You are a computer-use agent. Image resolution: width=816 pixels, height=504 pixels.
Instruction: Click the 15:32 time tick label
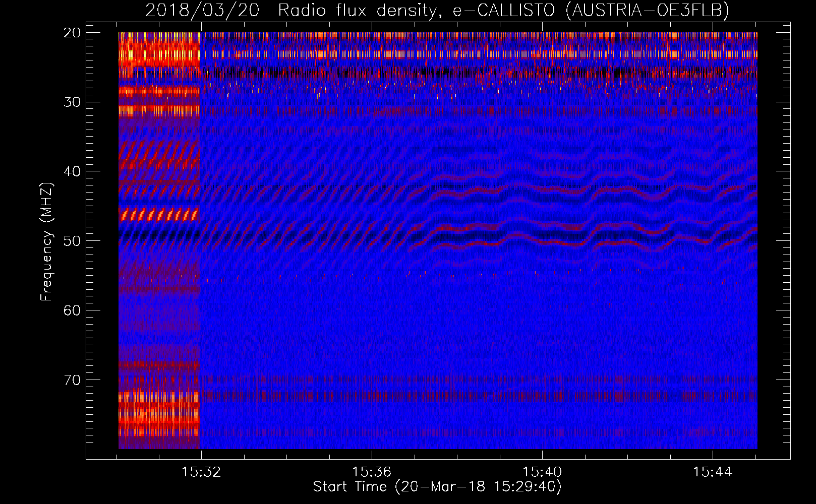tap(201, 472)
